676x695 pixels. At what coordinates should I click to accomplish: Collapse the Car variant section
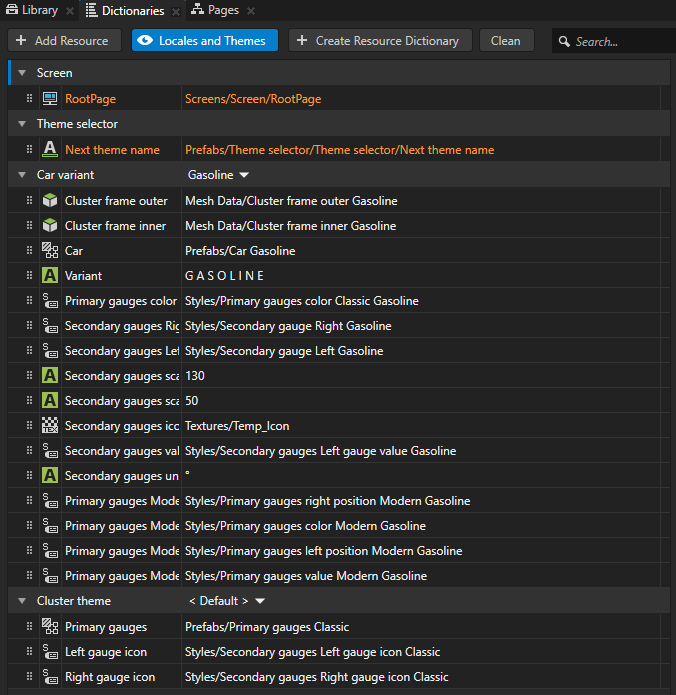coord(22,175)
